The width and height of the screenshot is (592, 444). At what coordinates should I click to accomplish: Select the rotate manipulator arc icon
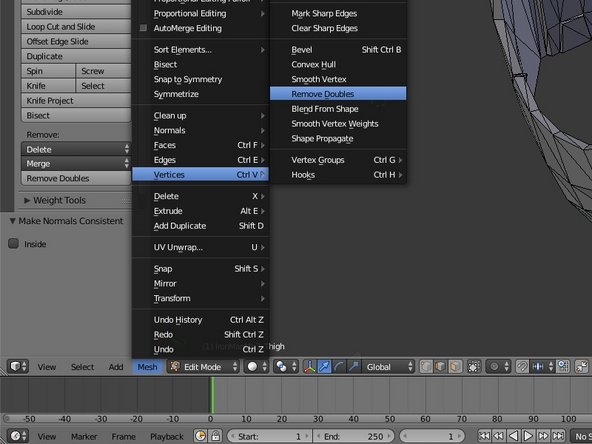[339, 367]
